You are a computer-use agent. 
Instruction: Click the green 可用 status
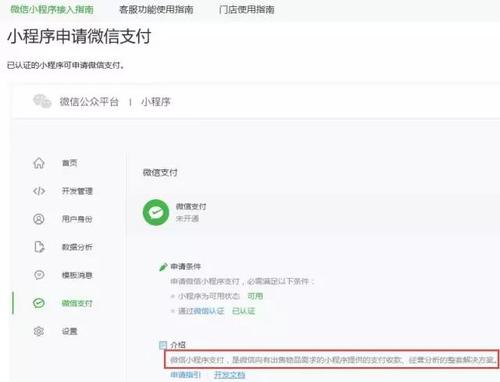click(255, 296)
